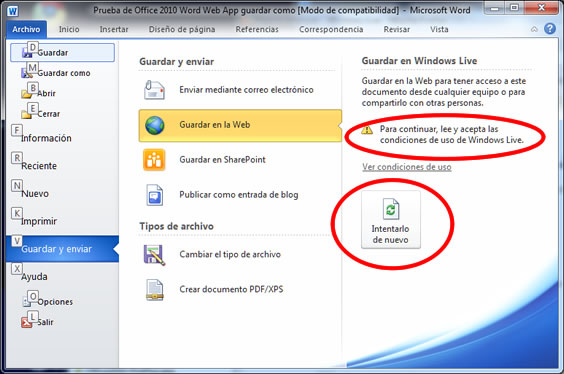The image size is (564, 374).
Task: Select the Diseño de página tab
Action: (182, 29)
